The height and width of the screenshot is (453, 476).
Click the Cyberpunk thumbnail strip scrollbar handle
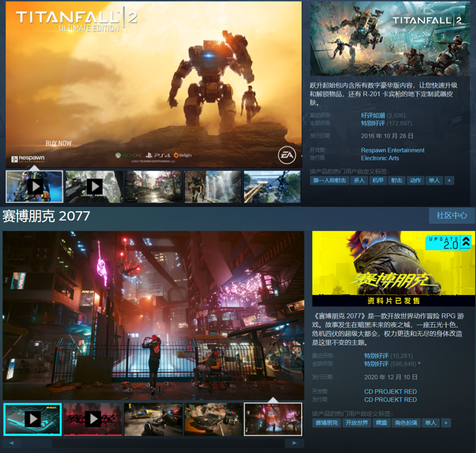coord(37,443)
